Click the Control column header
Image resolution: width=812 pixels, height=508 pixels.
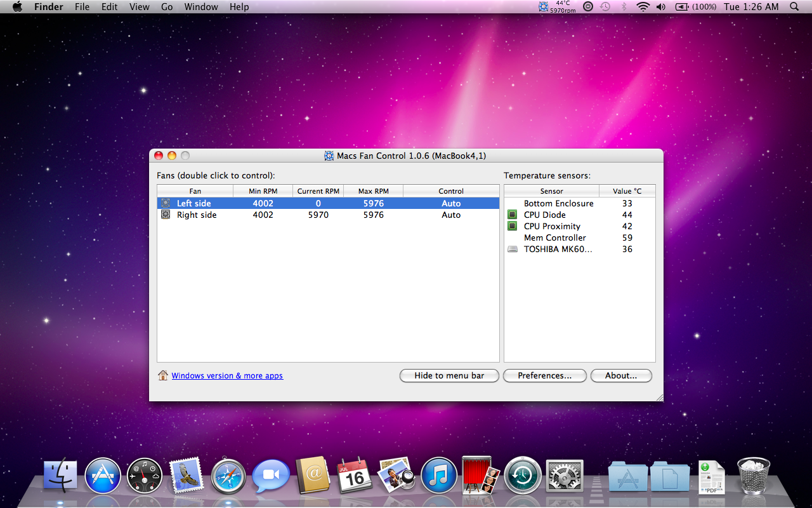pos(451,190)
